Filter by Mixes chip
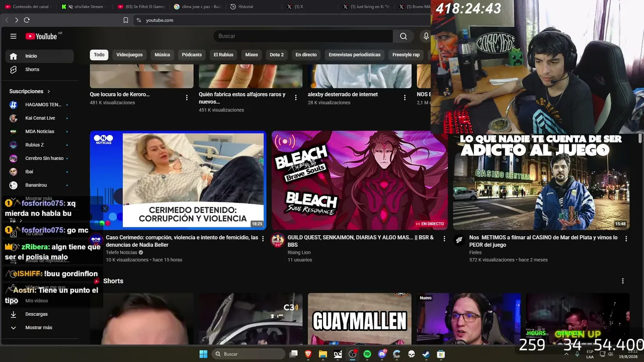 point(252,55)
